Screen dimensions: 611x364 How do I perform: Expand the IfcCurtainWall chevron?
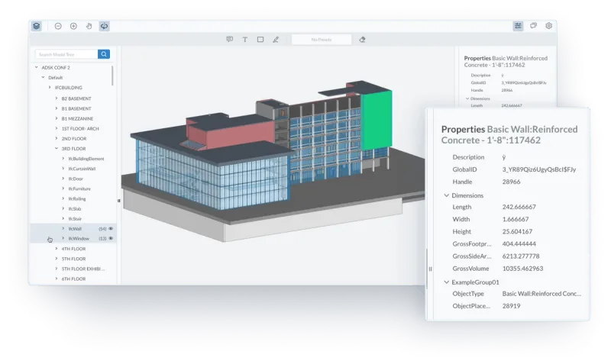tap(63, 169)
